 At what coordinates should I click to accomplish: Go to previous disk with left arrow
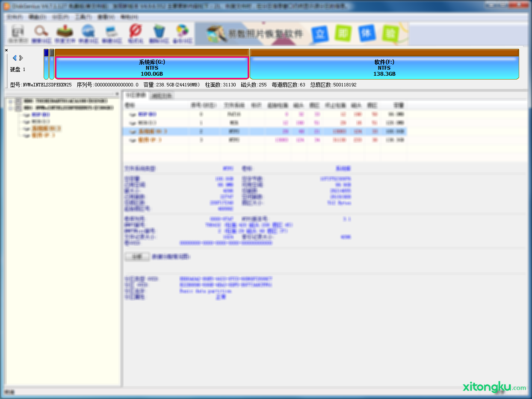(x=15, y=58)
